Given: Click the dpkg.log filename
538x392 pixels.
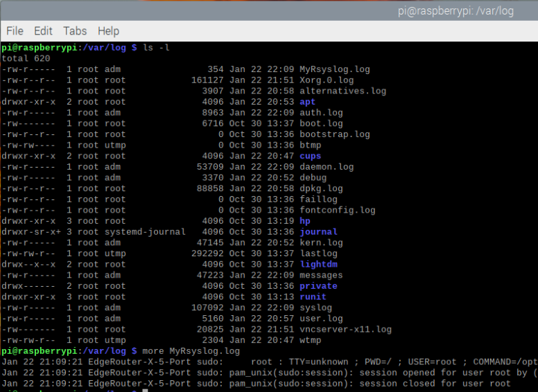Looking at the screenshot, I should [x=321, y=189].
